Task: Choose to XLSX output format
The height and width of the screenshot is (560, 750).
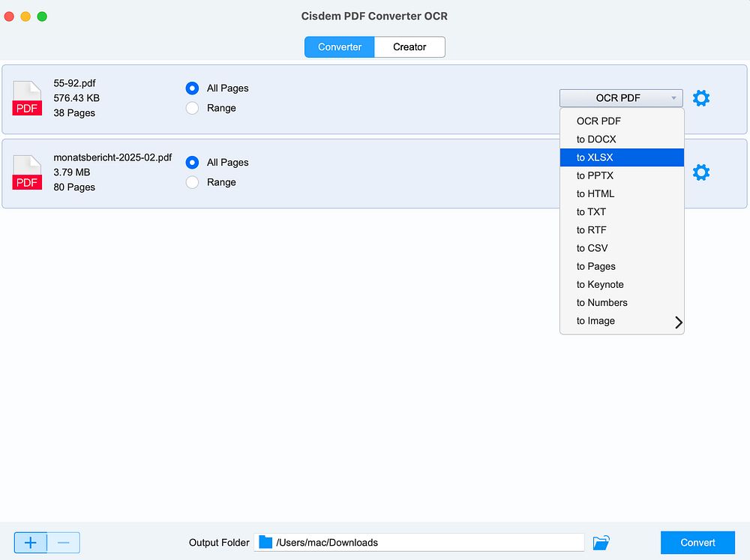Action: (622, 157)
